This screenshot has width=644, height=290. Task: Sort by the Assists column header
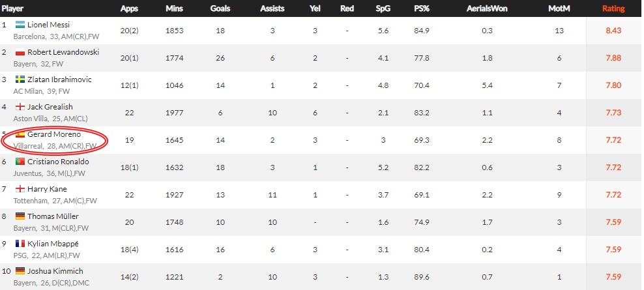tap(272, 8)
